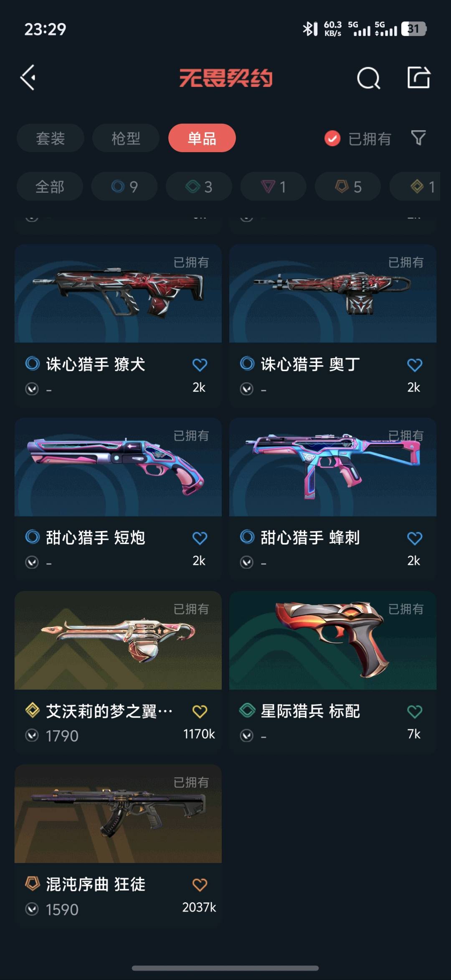The width and height of the screenshot is (451, 980).
Task: Tap heart icon on 甜心猎手 短炮
Action: tap(200, 538)
